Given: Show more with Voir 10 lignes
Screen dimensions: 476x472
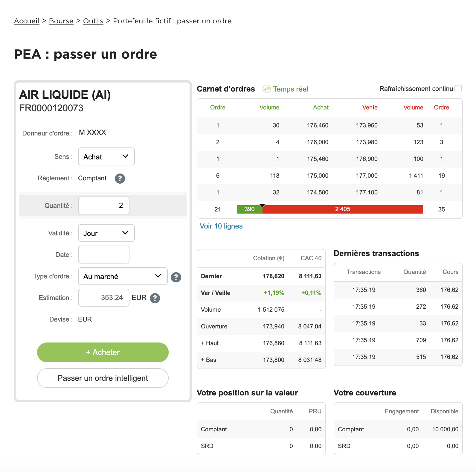Looking at the screenshot, I should (221, 226).
